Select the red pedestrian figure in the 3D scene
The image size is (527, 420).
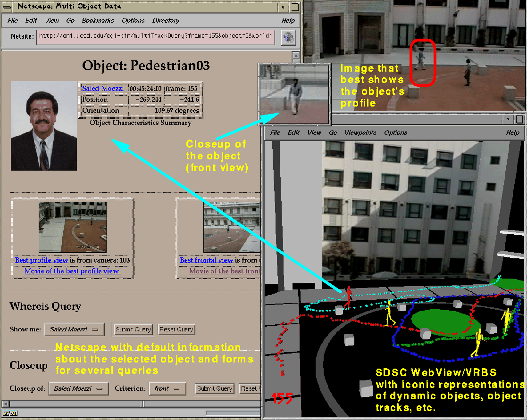click(348, 296)
